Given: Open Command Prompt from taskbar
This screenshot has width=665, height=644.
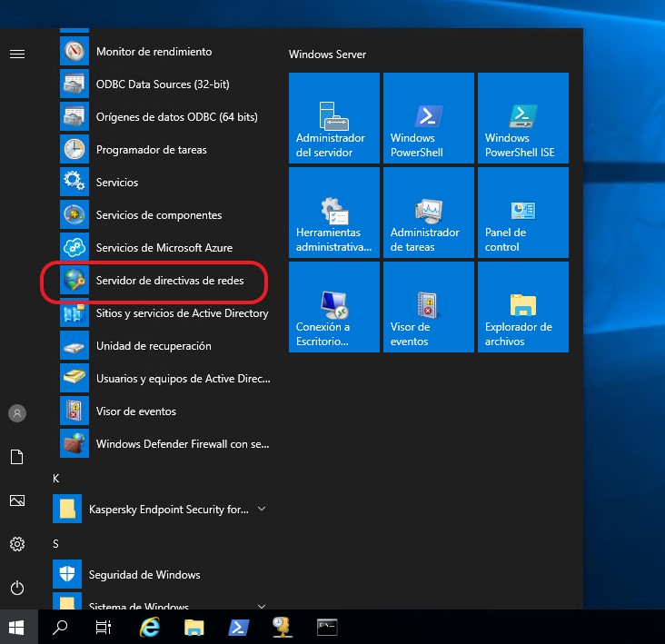Looking at the screenshot, I should 327,628.
